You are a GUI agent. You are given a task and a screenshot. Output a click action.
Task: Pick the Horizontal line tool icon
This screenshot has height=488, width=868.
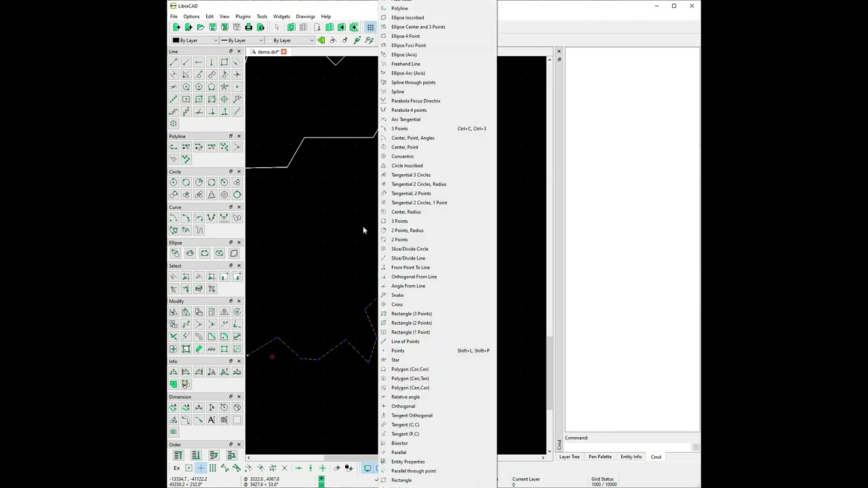tap(199, 62)
